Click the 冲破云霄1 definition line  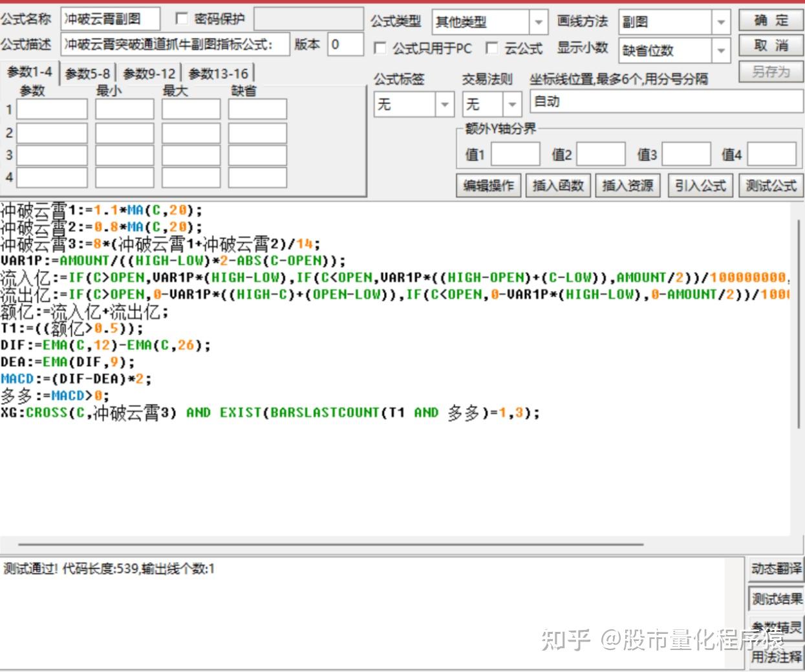[x=102, y=210]
